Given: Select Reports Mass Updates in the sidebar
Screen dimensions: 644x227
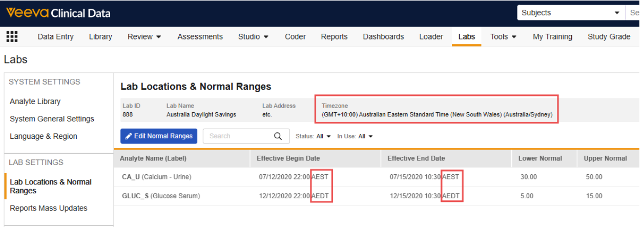Looking at the screenshot, I should 49,208.
